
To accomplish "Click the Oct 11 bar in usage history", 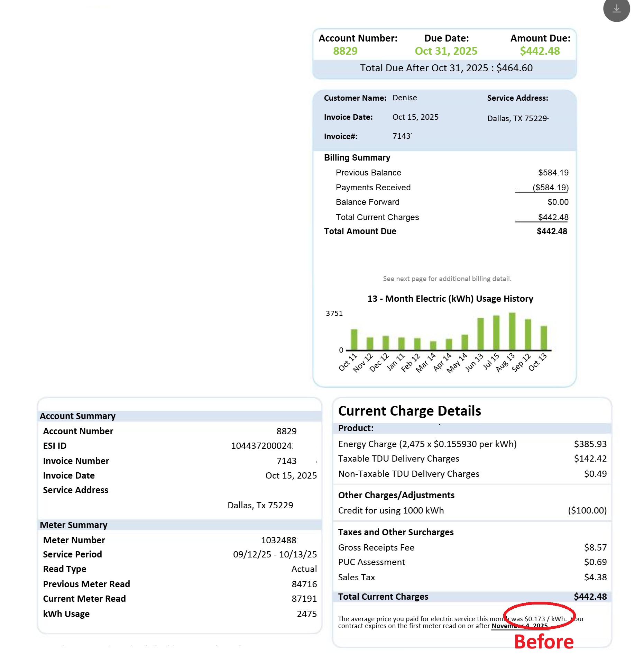I will [354, 339].
